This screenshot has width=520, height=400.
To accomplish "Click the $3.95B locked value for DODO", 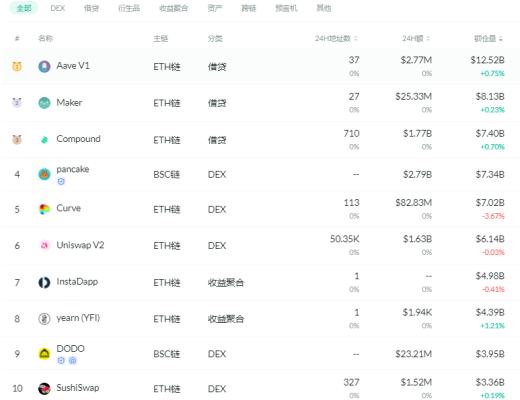I will [490, 354].
